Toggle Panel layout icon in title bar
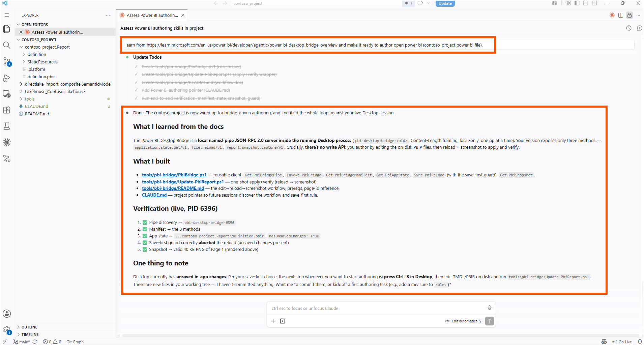This screenshot has width=644, height=346. coord(586,3)
